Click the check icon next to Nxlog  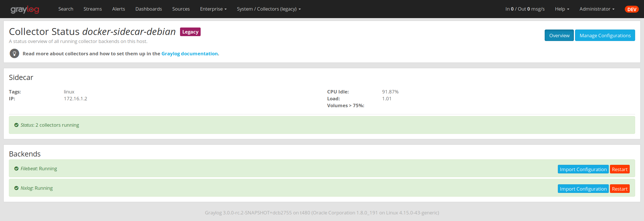(16, 188)
